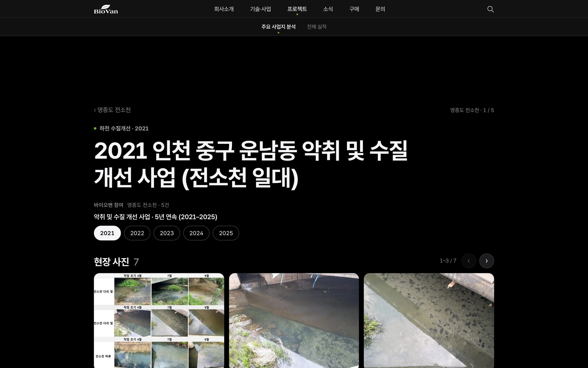Click the BioVan logo
The height and width of the screenshot is (368, 588).
click(x=106, y=9)
